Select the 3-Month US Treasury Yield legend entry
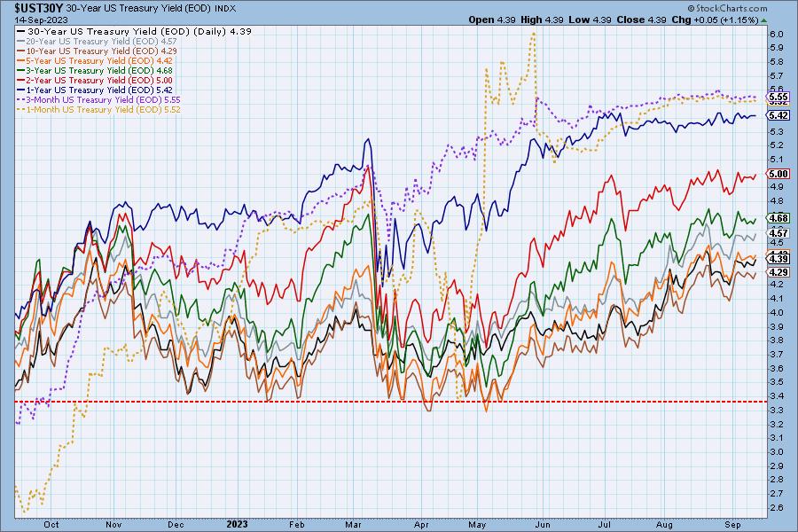798x532 pixels. [x=98, y=99]
